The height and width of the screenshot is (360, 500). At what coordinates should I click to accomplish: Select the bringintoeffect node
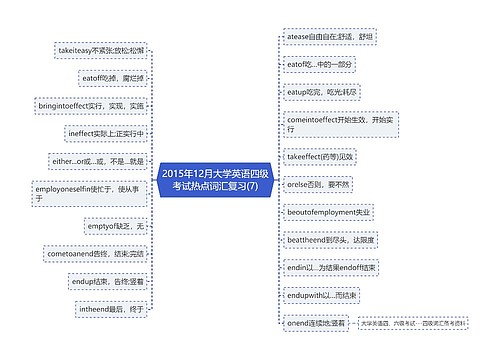pos(91,106)
